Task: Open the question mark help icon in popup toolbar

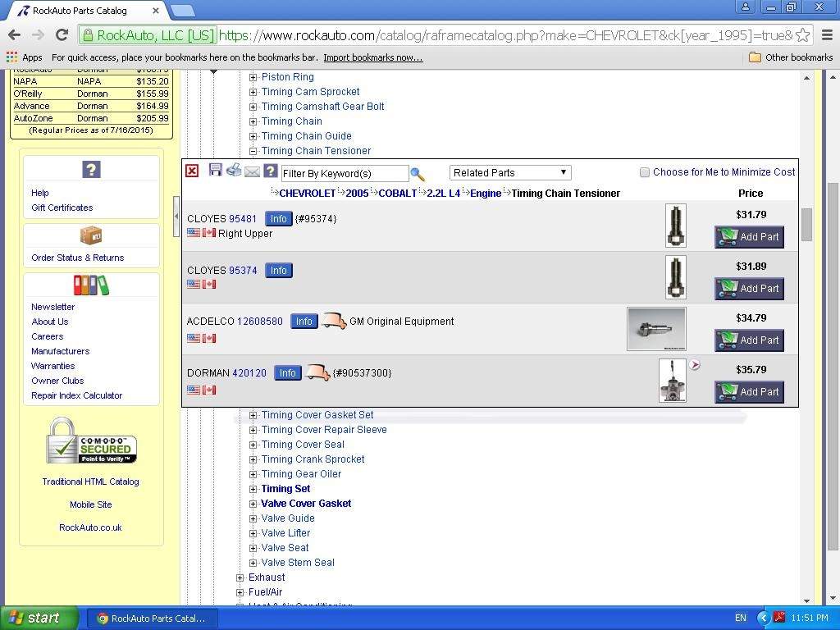Action: [271, 171]
